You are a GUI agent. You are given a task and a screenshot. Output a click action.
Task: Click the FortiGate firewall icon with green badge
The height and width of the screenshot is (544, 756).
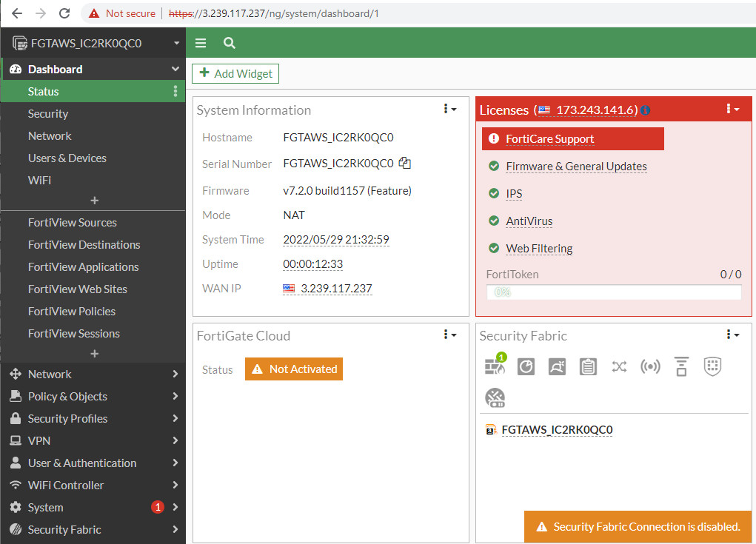495,366
